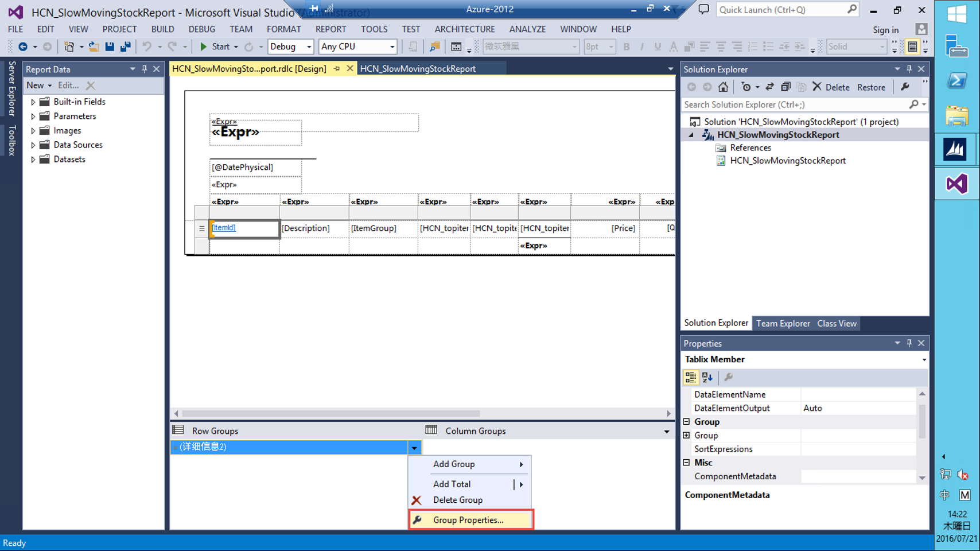Switch to the Team Explorer tab
Screen dimensions: 980x551
pyautogui.click(x=783, y=324)
